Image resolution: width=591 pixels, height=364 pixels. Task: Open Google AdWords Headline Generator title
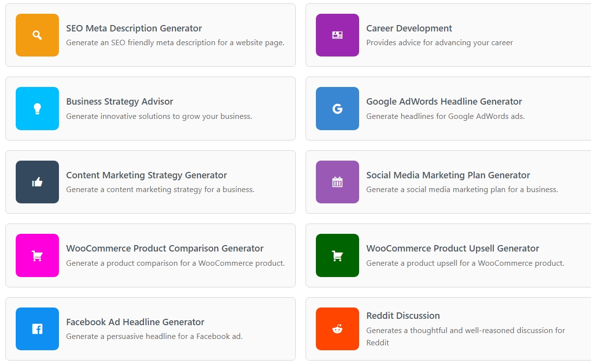point(444,102)
